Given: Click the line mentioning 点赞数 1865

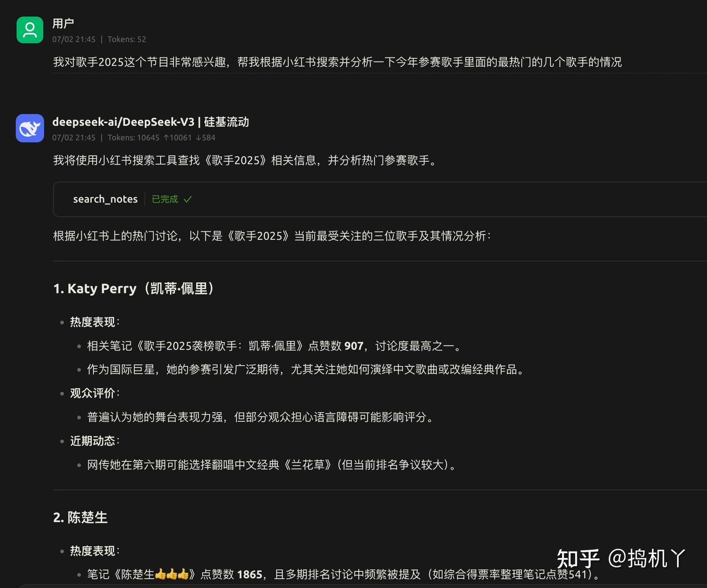Looking at the screenshot, I should point(343,574).
